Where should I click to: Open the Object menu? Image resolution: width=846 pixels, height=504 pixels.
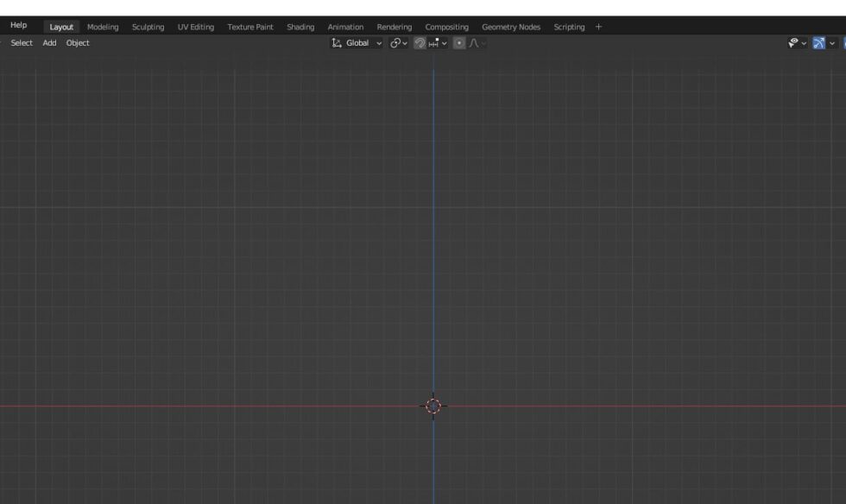pos(78,42)
